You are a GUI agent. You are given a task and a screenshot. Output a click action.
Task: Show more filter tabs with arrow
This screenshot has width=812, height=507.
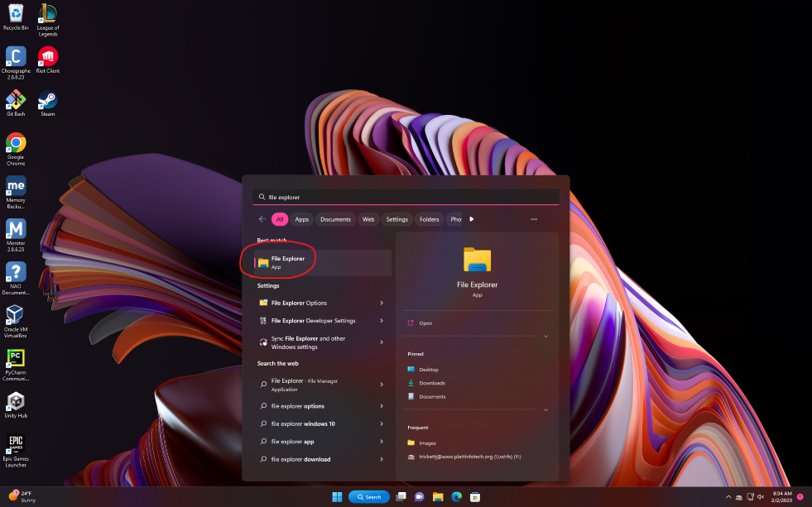coord(471,219)
